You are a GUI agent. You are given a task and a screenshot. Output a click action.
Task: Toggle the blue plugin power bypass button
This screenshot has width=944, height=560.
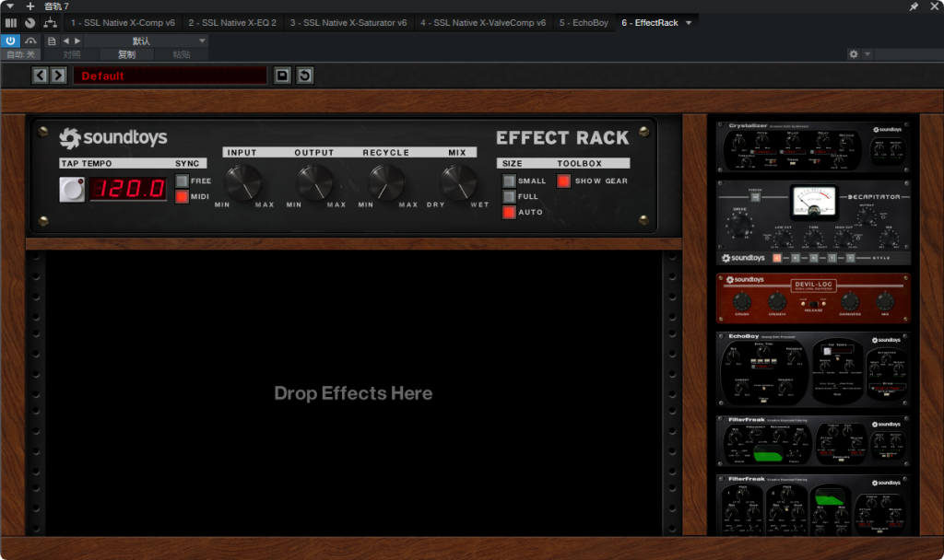(11, 41)
